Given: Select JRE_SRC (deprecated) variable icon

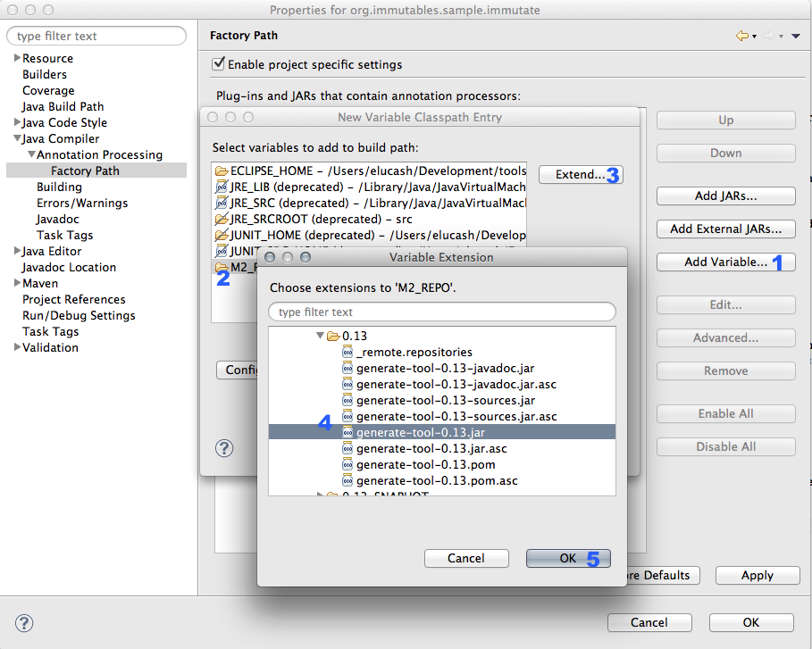Looking at the screenshot, I should (x=222, y=203).
